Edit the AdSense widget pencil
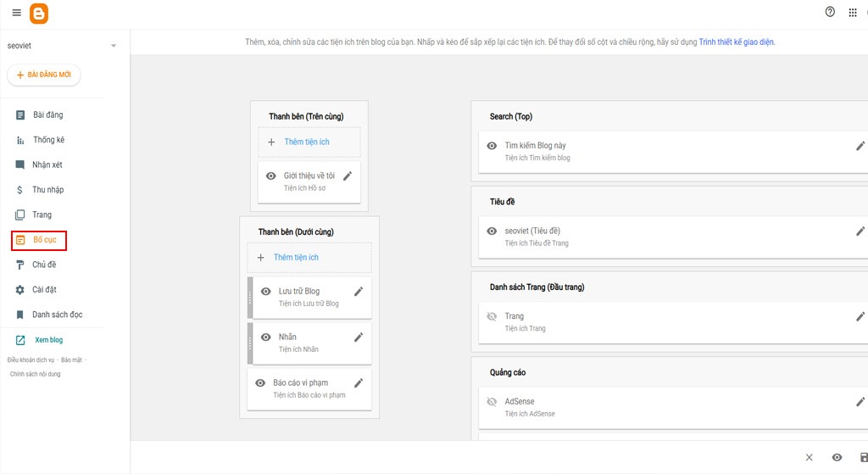 (860, 402)
